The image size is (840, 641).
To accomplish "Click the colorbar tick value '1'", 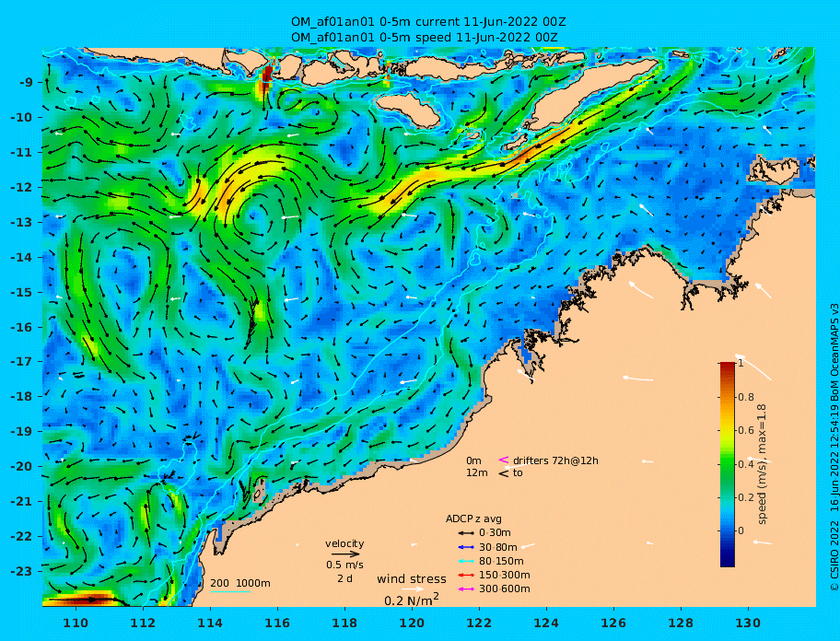I will [x=741, y=364].
